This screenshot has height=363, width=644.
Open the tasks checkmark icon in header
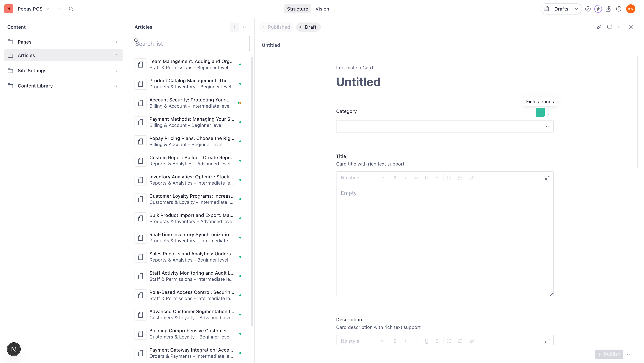588,9
